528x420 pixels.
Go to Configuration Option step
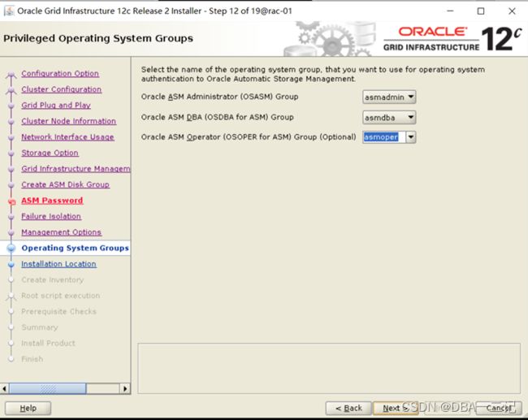[60, 73]
